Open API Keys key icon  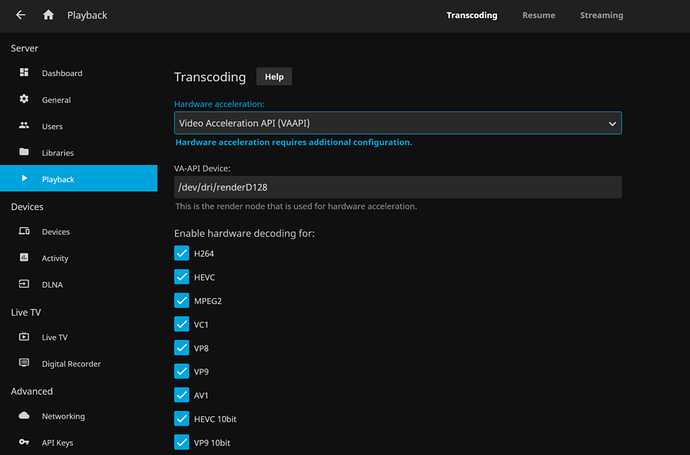coord(24,442)
